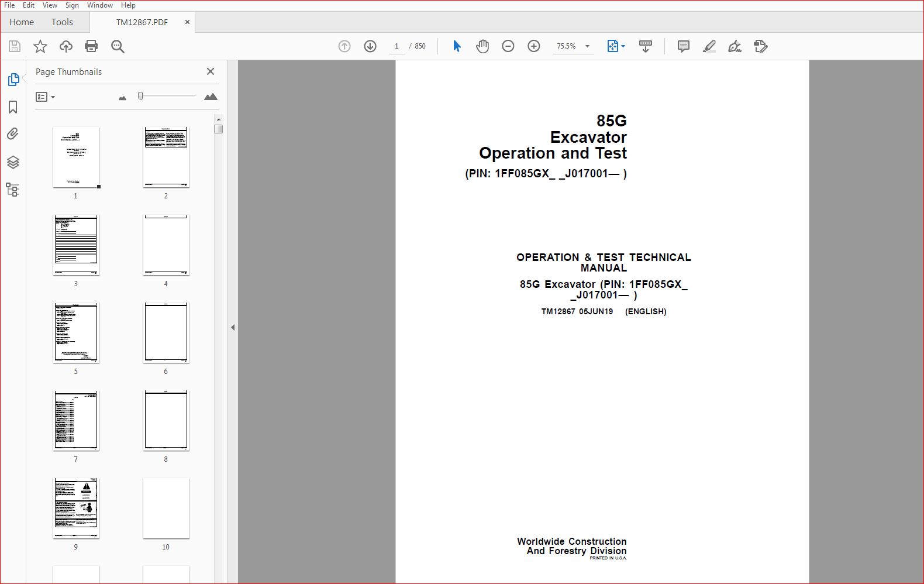924x584 pixels.
Task: Open the Find text magnifier tool
Action: tap(118, 46)
